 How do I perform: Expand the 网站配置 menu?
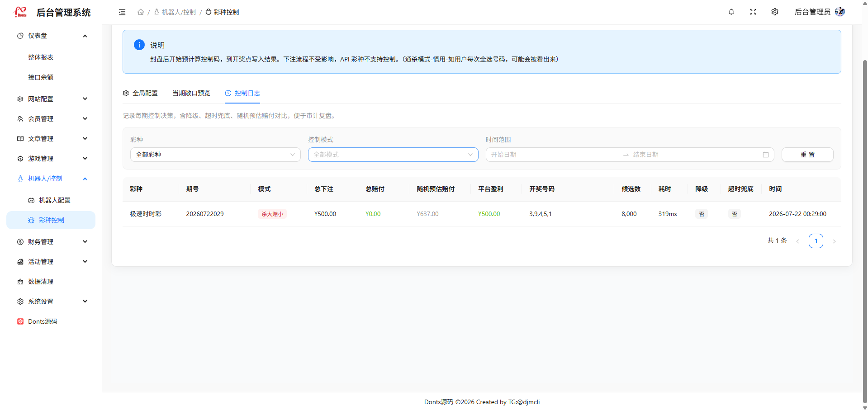pos(51,99)
